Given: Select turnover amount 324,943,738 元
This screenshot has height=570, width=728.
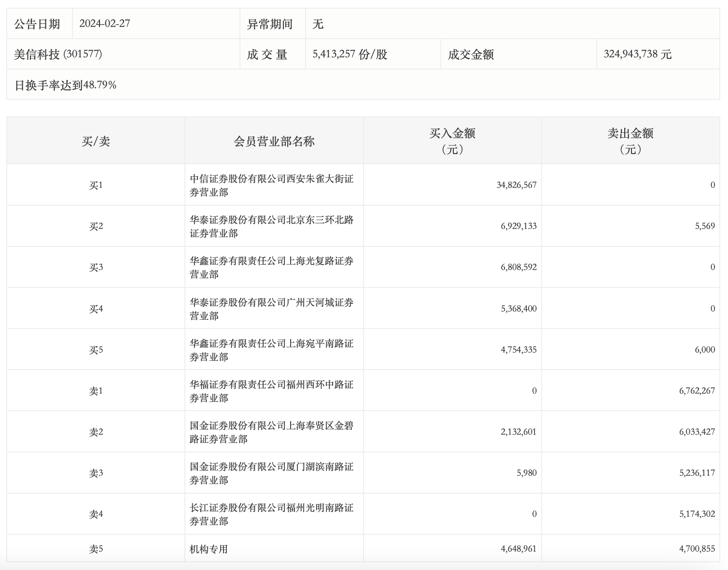Looking at the screenshot, I should coord(637,54).
